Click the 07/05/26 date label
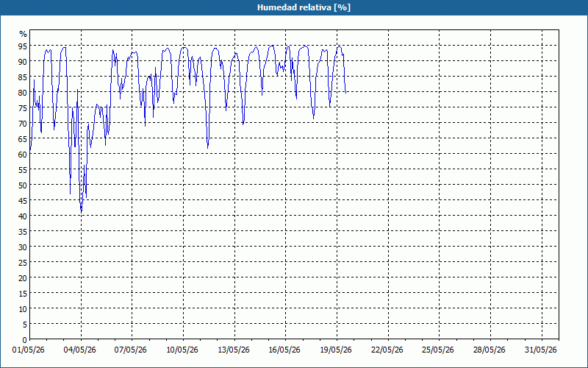 pos(131,350)
